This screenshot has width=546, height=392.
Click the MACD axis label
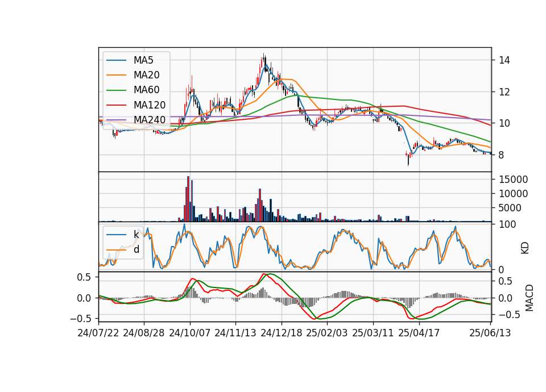(530, 298)
